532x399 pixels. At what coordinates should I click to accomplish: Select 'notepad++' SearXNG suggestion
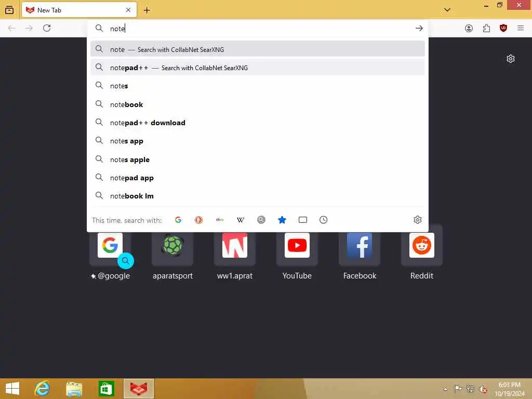(x=258, y=68)
